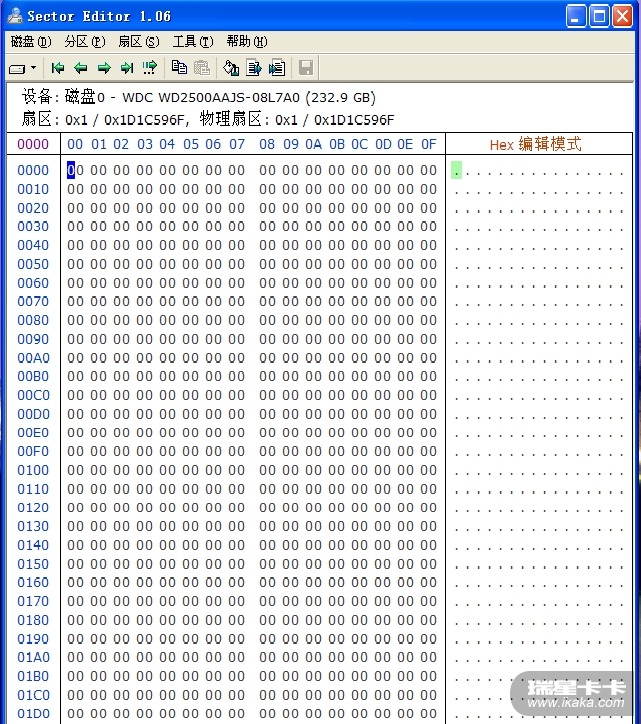
Task: Import sector from file icon
Action: [x=277, y=68]
